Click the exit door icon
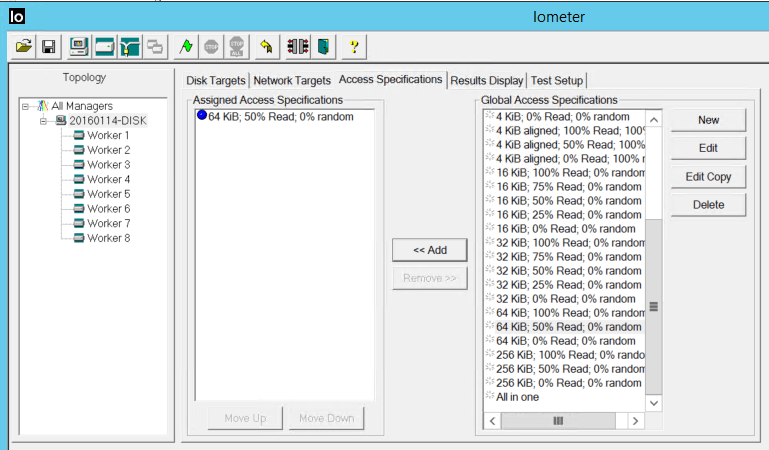Image resolution: width=769 pixels, height=450 pixels. 323,46
